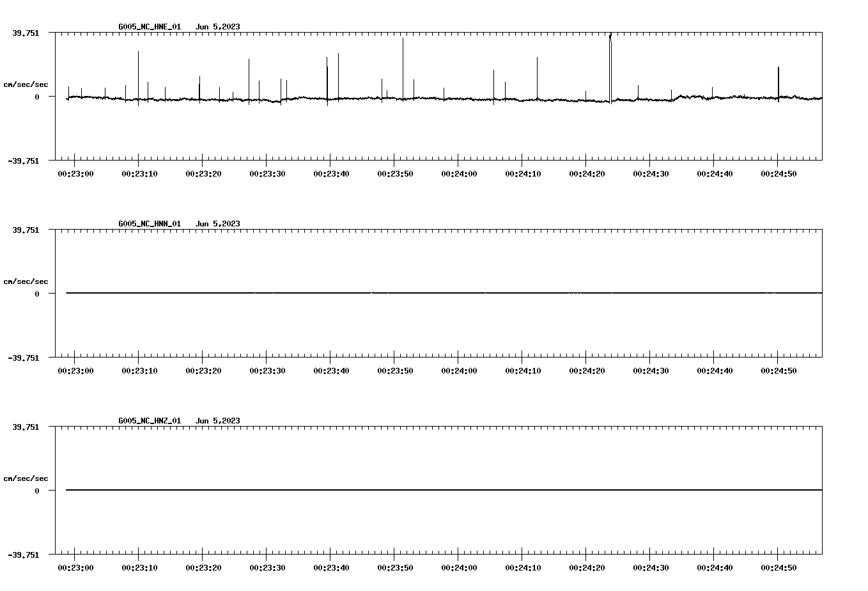Click the 00:23:40 time label of the HNN plot

point(331,368)
